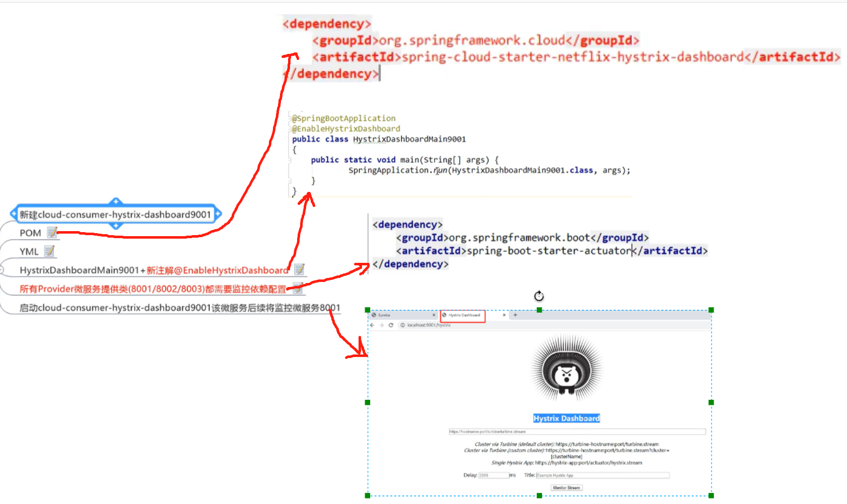
Task: Click the bottom-left green resize handle of the image
Action: pos(368,495)
